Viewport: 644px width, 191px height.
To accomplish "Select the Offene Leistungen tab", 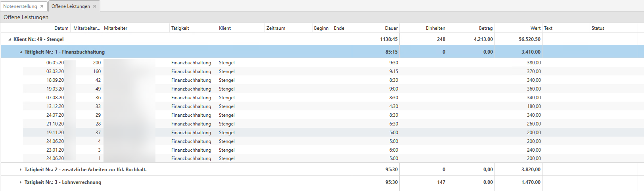I will (x=71, y=6).
